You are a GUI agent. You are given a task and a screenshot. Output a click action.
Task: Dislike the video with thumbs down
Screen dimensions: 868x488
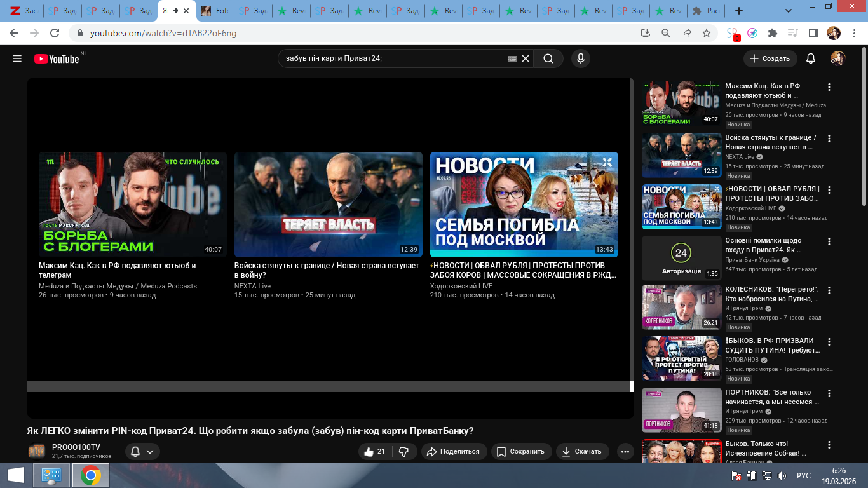[403, 452]
